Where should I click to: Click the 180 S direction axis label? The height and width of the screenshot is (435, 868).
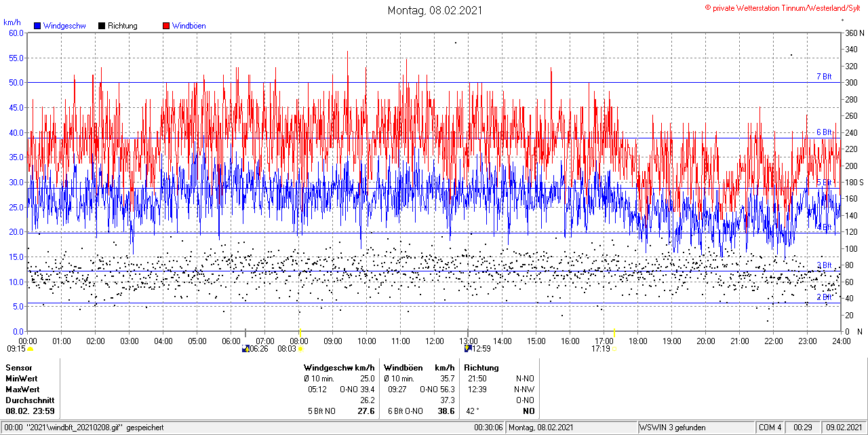[x=854, y=182]
